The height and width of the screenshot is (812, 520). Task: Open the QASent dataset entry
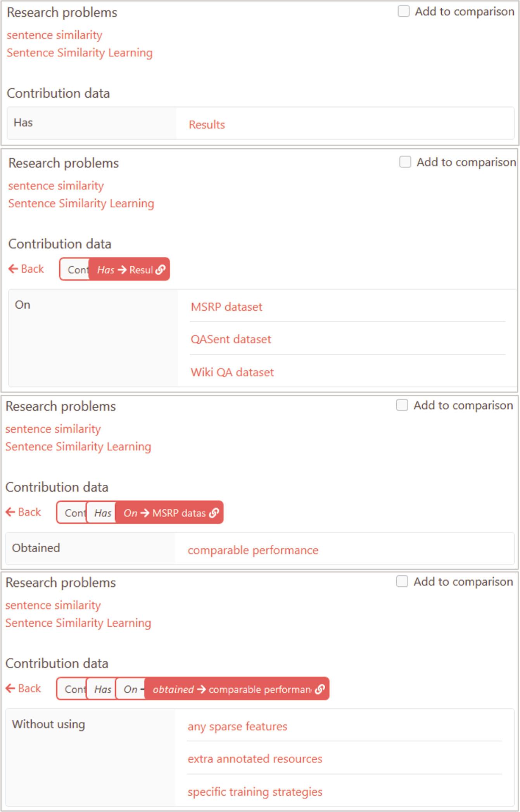coord(231,339)
